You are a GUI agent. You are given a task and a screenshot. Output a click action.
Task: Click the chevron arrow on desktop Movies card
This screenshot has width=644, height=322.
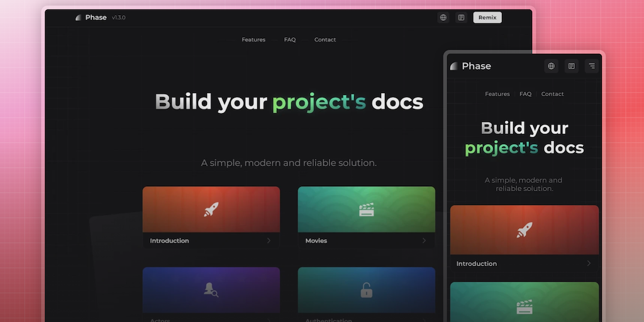tap(424, 241)
